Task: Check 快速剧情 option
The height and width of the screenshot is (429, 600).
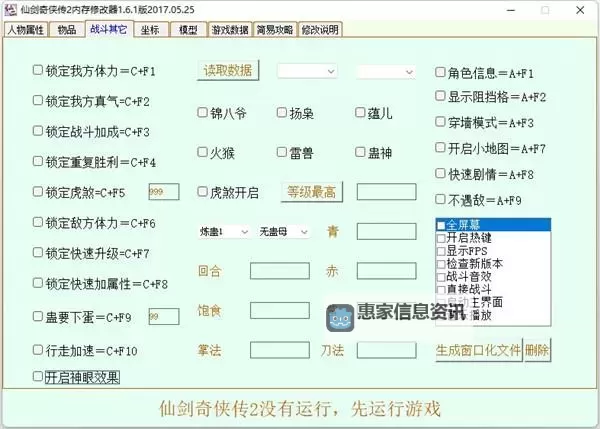Action: point(440,173)
